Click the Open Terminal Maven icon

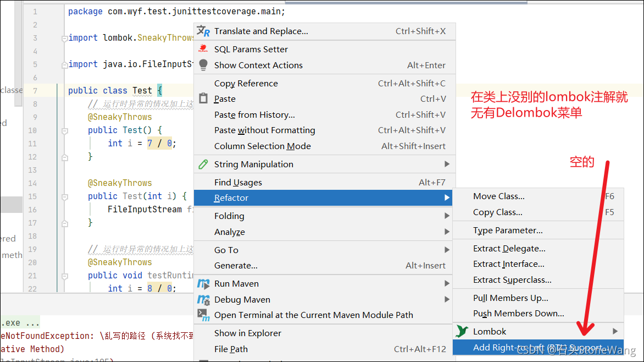203,315
